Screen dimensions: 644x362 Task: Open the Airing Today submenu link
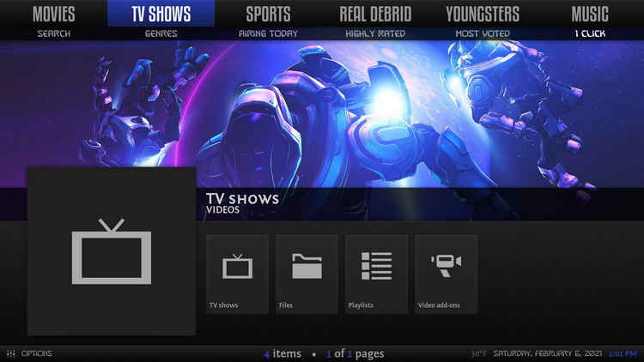[268, 33]
